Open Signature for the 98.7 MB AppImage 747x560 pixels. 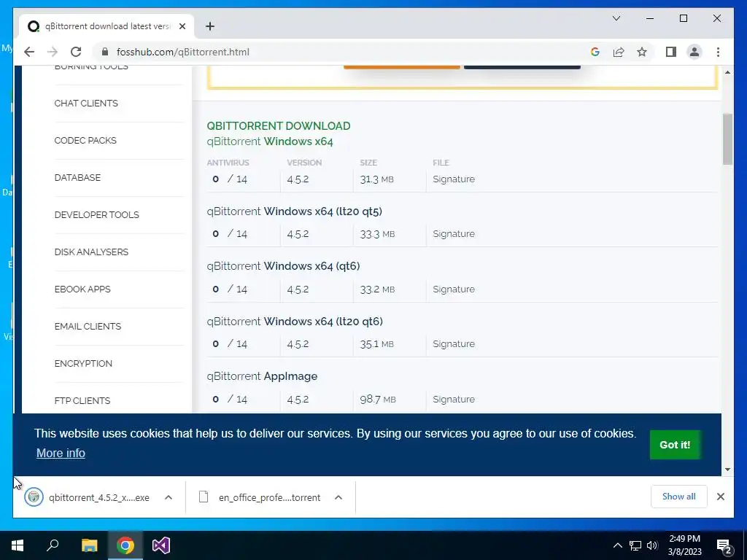click(454, 399)
